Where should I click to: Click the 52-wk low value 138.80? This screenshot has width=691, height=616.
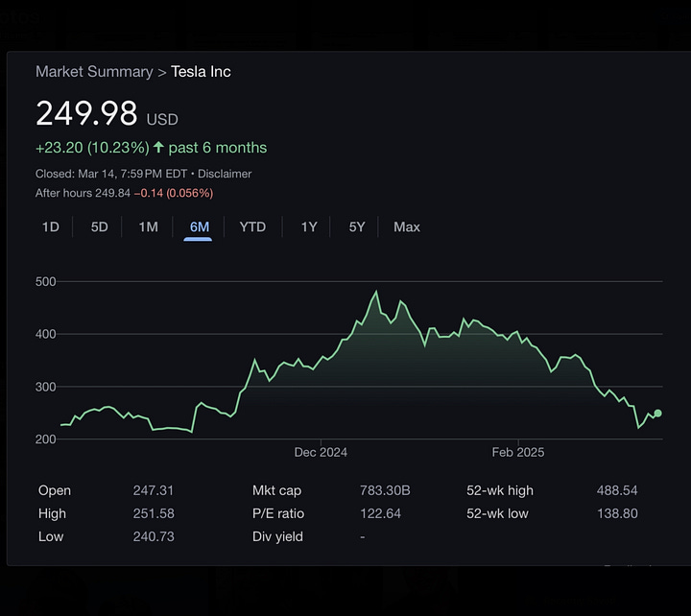coord(617,513)
